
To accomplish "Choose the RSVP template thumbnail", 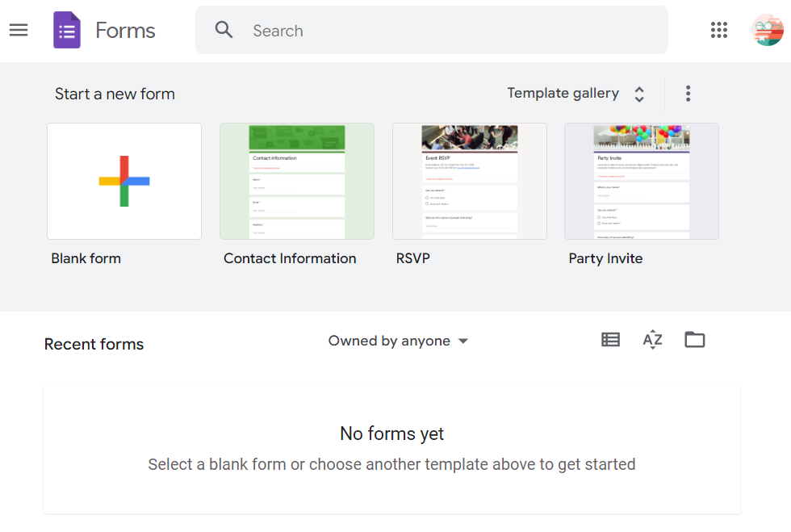I will 469,182.
